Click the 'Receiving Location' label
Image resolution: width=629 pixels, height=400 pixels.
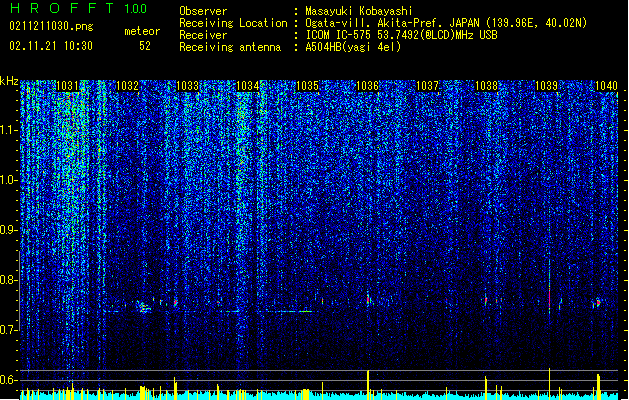click(x=233, y=23)
